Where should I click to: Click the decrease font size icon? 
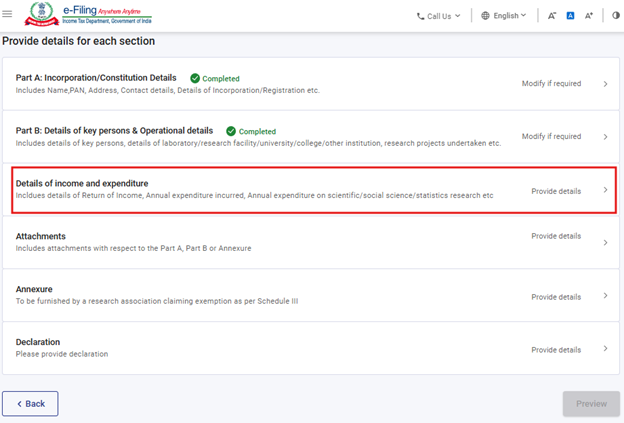(x=552, y=16)
